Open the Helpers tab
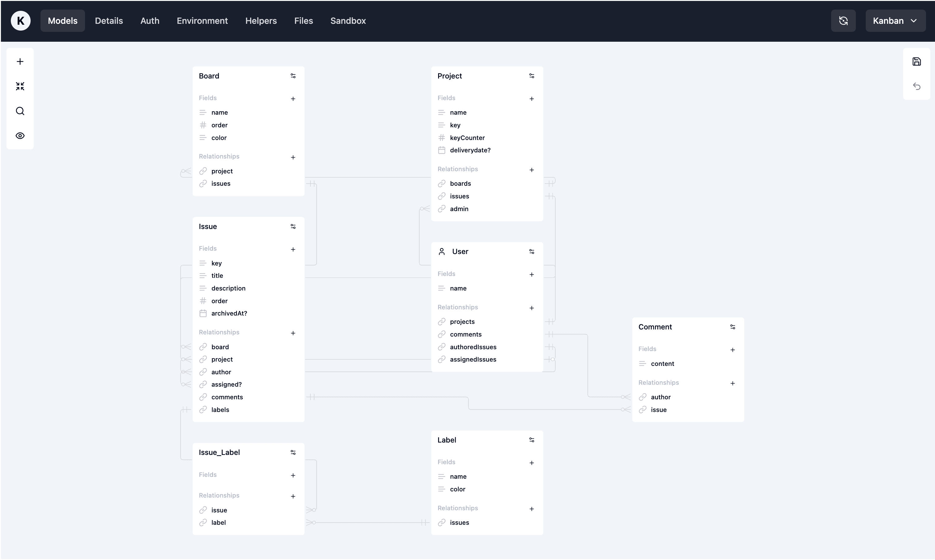This screenshot has height=560, width=935. pos(261,21)
